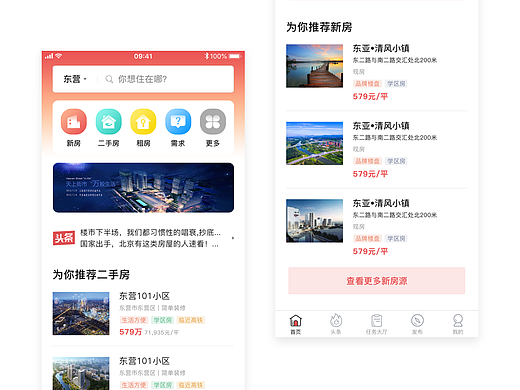Screen dimensions: 520x390
Task: Open the sunset pier listing thumbnail
Action: click(x=314, y=66)
